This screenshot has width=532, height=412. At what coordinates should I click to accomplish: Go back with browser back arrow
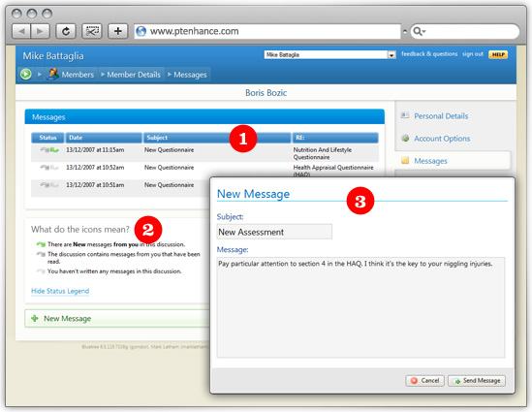21,32
